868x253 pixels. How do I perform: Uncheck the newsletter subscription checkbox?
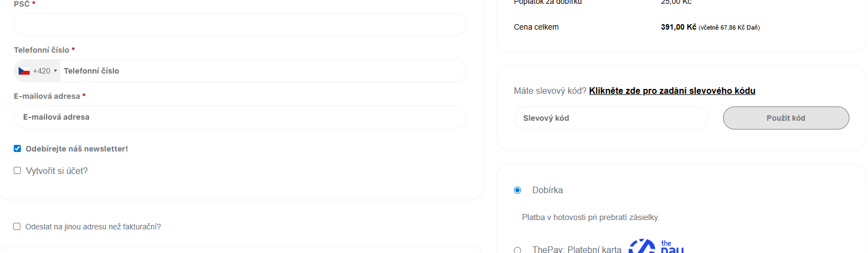point(18,149)
